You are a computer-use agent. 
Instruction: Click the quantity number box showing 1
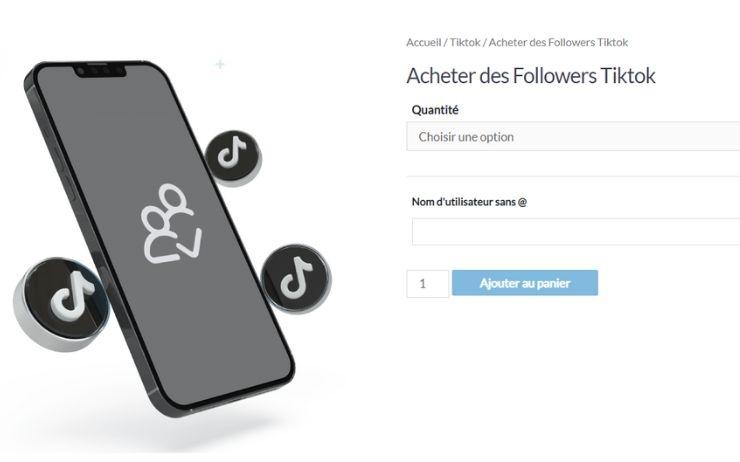pyautogui.click(x=428, y=284)
